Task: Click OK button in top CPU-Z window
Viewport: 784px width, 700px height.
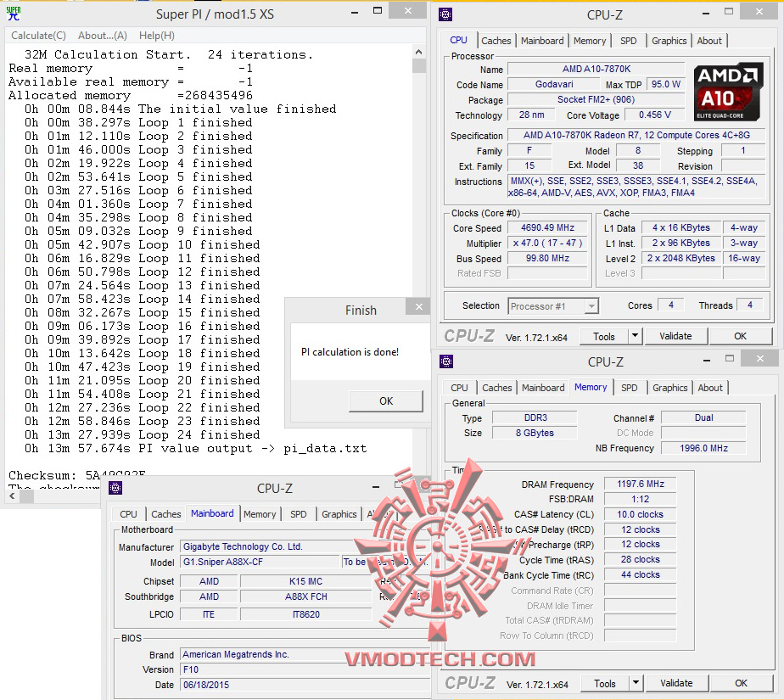Action: 740,337
